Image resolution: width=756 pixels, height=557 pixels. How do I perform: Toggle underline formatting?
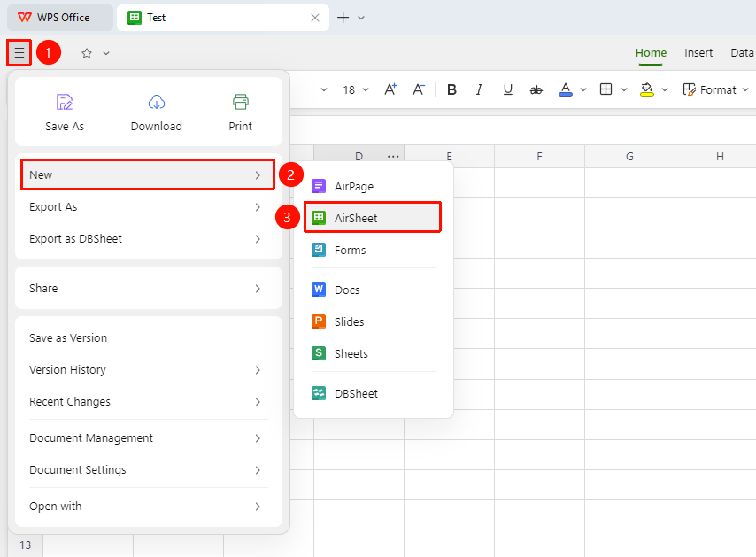(x=508, y=89)
